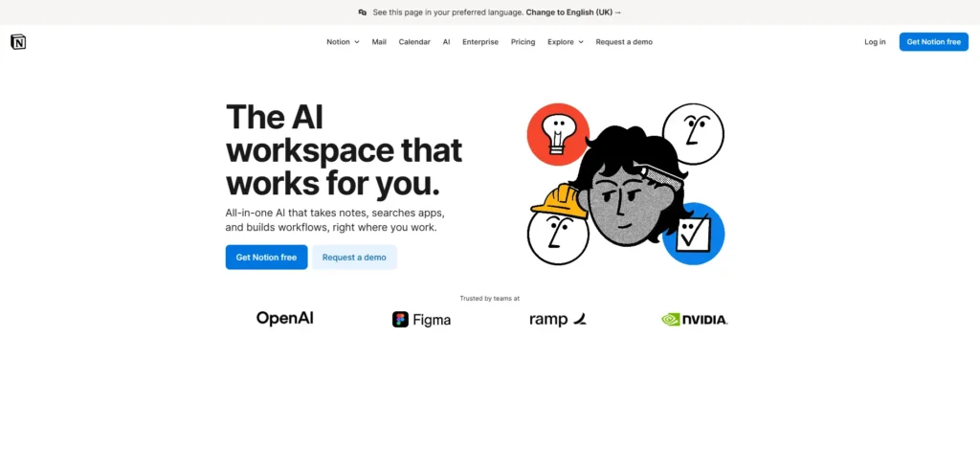Click the hard hat face illustration
Image resolution: width=980 pixels, height=473 pixels.
558,225
